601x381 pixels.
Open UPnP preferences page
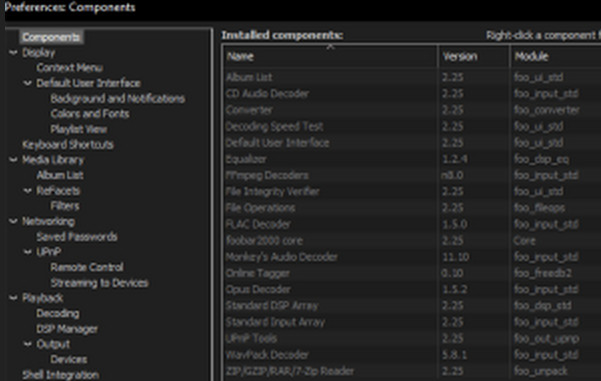coord(48,252)
